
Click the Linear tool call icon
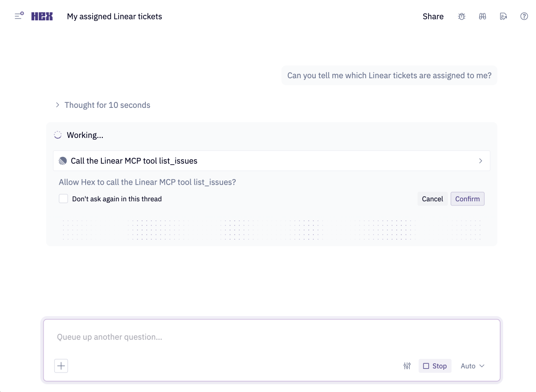(62, 161)
